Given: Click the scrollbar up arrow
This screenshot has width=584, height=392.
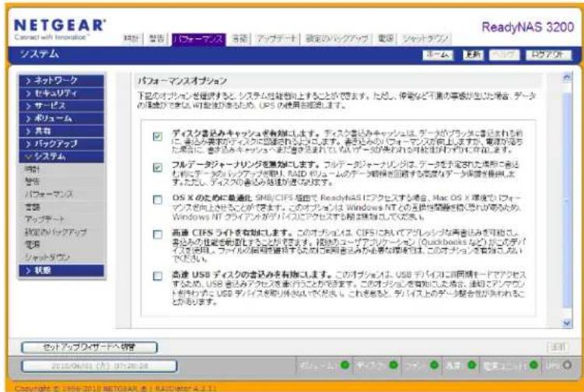Looking at the screenshot, I should pos(567,77).
